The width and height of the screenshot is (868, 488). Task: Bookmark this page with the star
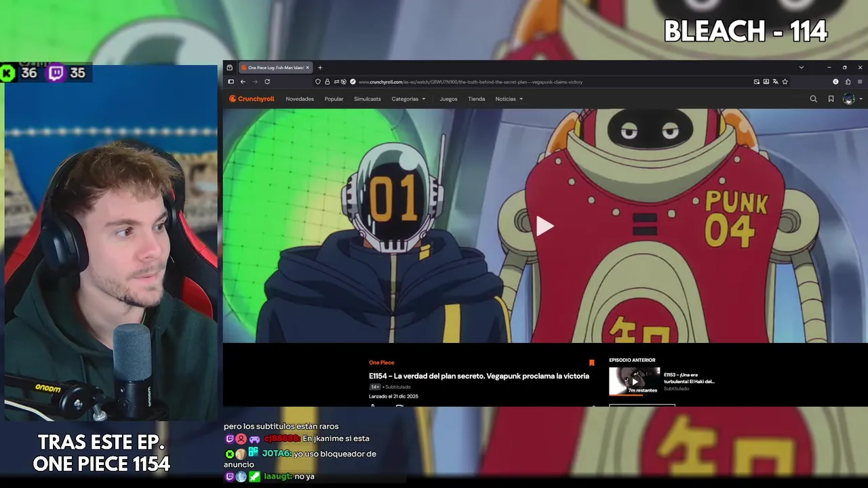click(x=785, y=82)
